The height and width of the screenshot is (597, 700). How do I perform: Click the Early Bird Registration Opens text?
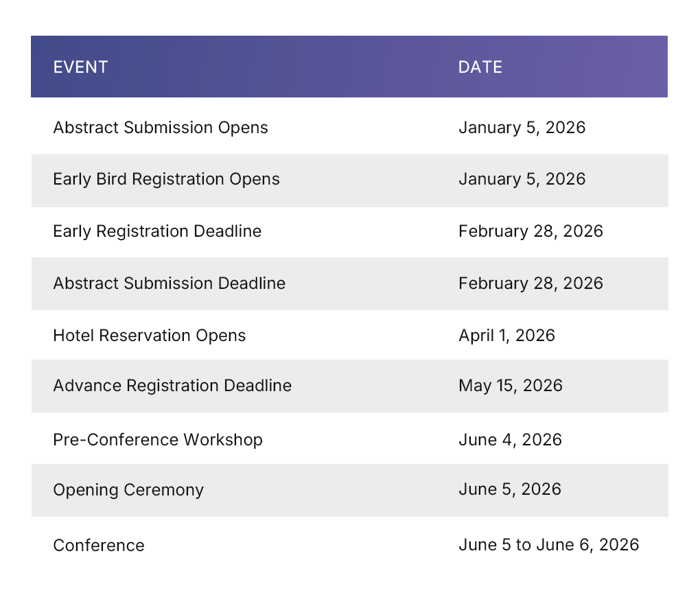(x=166, y=179)
